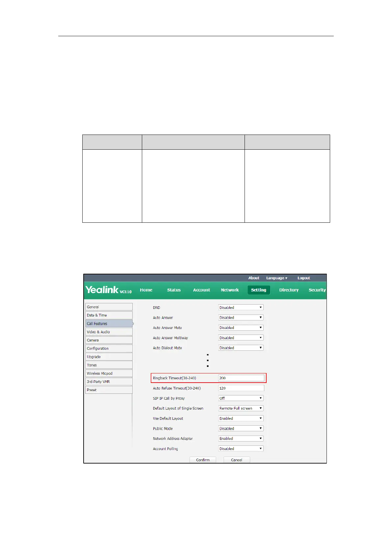
Task: Select Call Features in the sidebar
Action: [109, 323]
